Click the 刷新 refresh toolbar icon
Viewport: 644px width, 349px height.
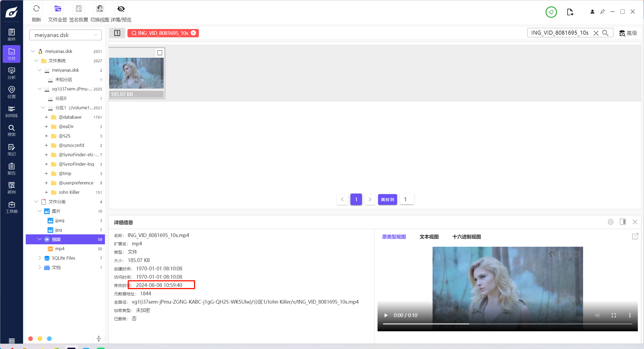36,9
